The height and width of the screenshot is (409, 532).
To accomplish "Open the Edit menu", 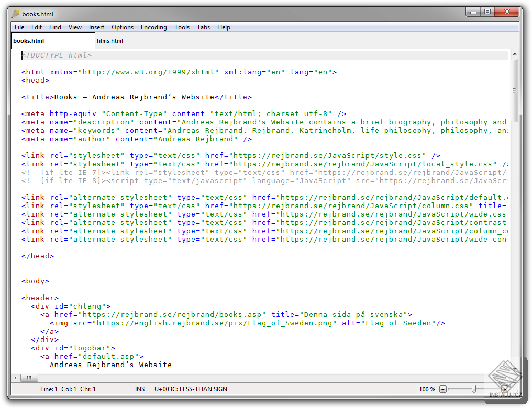I will (x=36, y=27).
